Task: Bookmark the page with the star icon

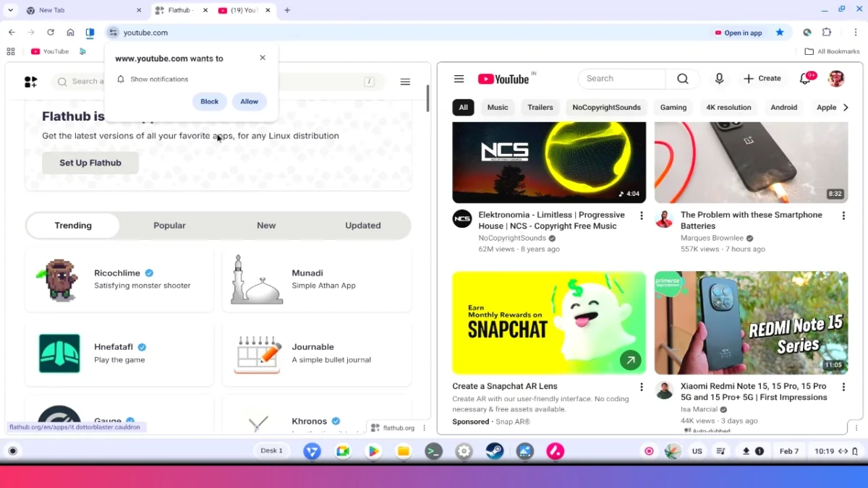Action: [780, 33]
